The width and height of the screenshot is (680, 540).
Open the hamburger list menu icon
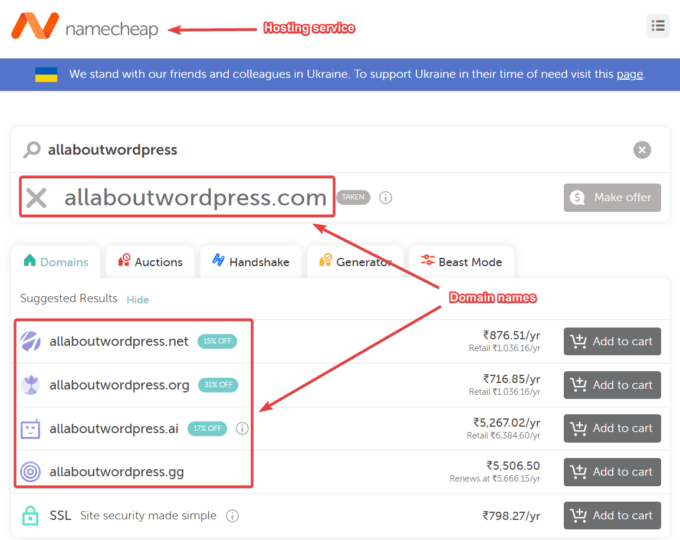[658, 26]
